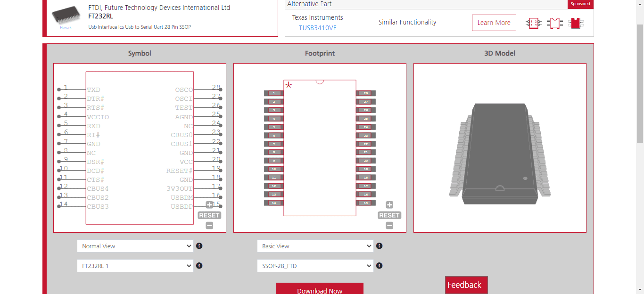
Task: Click info icon beside Normal View dropdown
Action: (x=199, y=246)
